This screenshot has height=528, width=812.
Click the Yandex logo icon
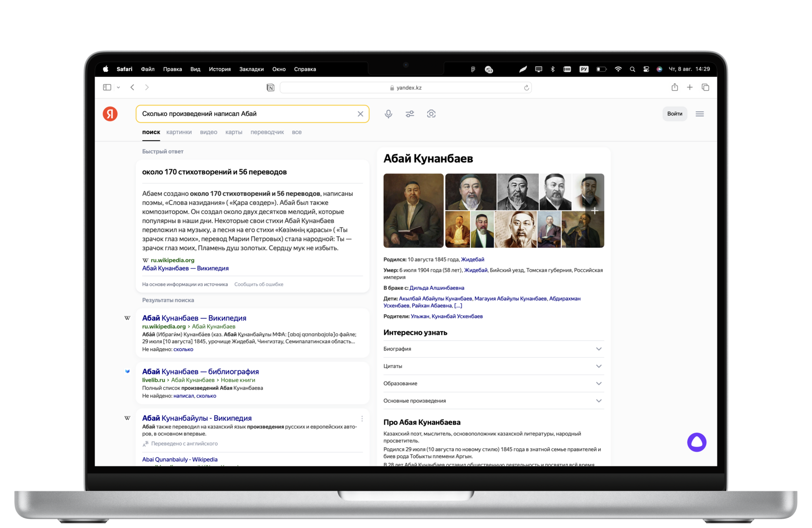(x=110, y=114)
